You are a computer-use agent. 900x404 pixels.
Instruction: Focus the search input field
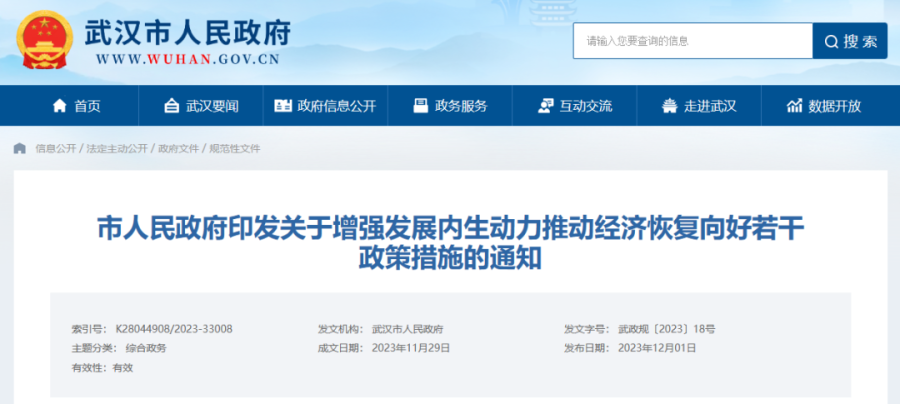pyautogui.click(x=693, y=41)
